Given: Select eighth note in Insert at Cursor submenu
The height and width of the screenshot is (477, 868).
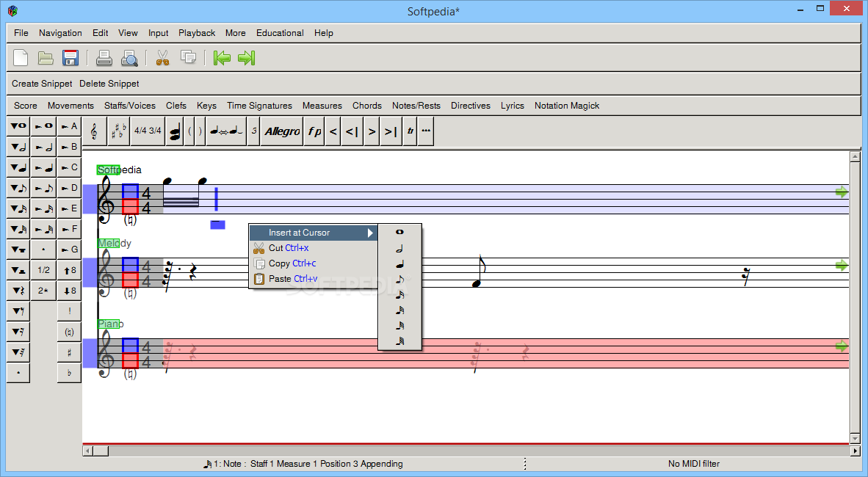Looking at the screenshot, I should [x=399, y=280].
